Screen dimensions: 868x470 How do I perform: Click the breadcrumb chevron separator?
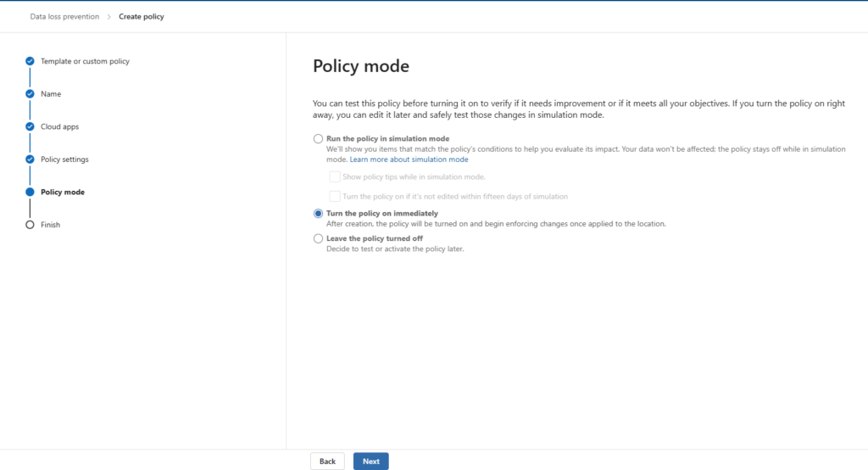[x=108, y=17]
